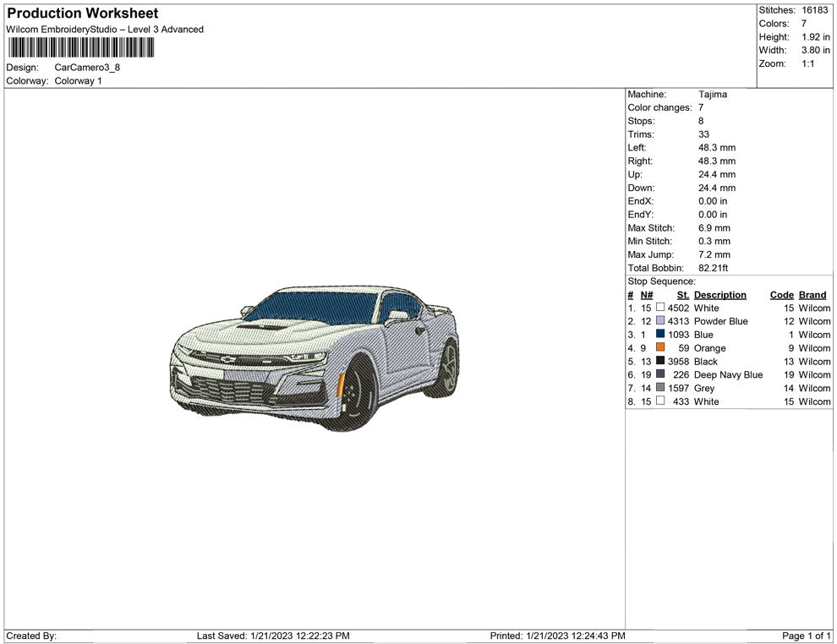The image size is (837, 644).
Task: Click the Machine value Tajima
Action: [x=712, y=95]
